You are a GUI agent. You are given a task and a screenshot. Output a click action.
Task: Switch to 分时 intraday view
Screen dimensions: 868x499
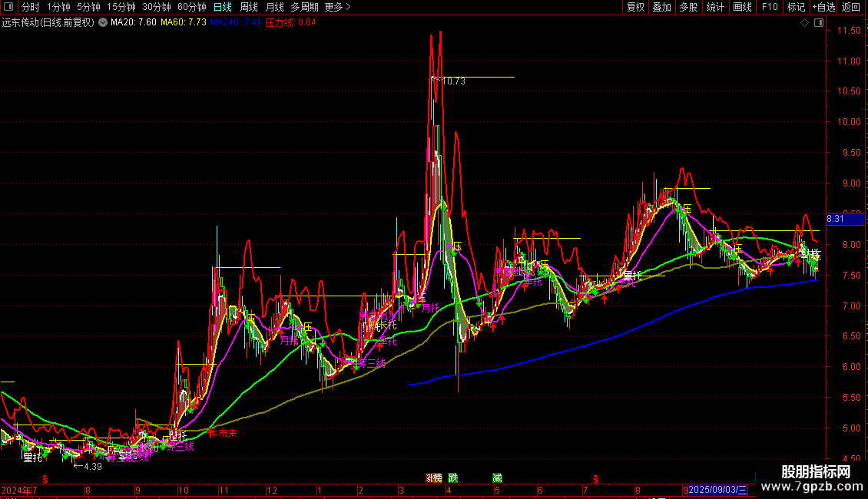(x=31, y=7)
